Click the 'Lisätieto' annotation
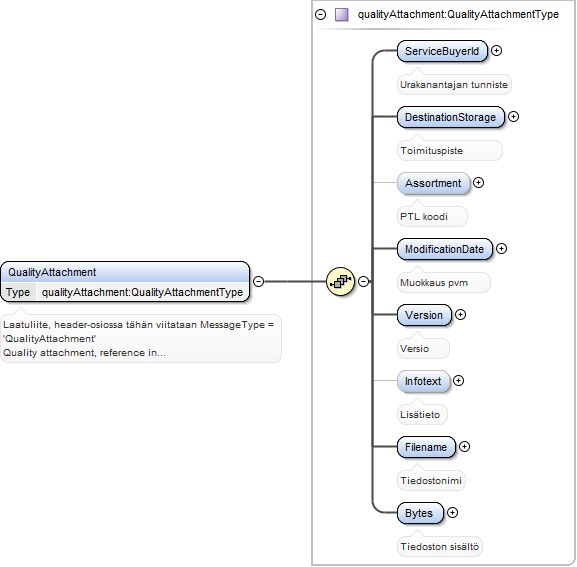Screen dimensions: 577x567 tap(422, 415)
